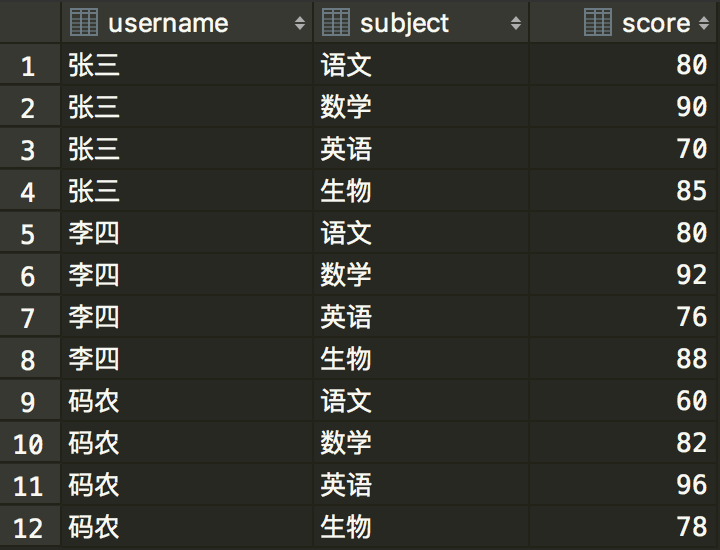Image resolution: width=720 pixels, height=550 pixels.
Task: Click the score column table icon
Action: pyautogui.click(x=598, y=22)
